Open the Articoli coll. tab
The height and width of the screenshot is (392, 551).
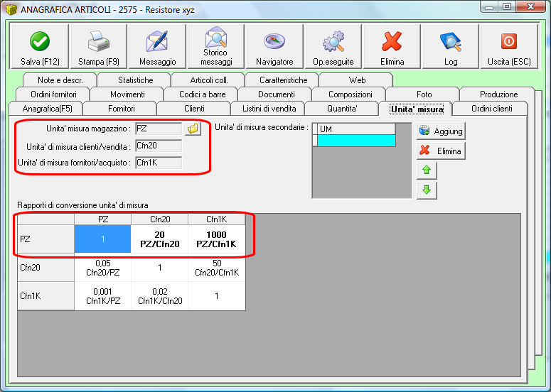[x=209, y=80]
